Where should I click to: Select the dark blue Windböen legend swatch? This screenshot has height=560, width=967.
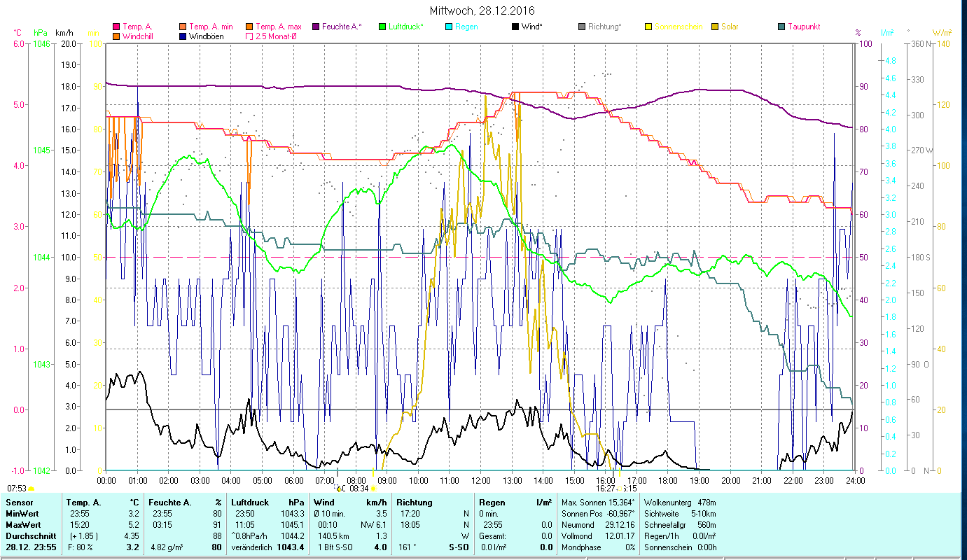[x=183, y=36]
